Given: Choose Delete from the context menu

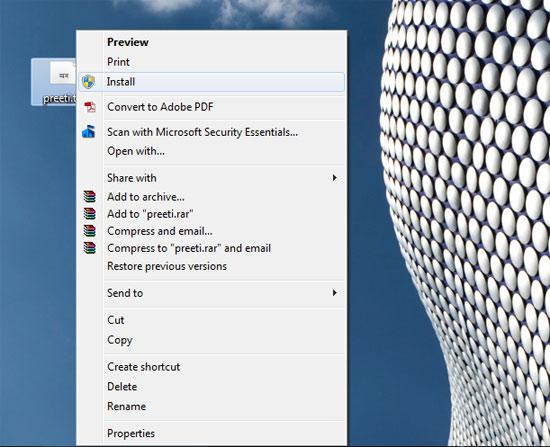Looking at the screenshot, I should 211,387.
